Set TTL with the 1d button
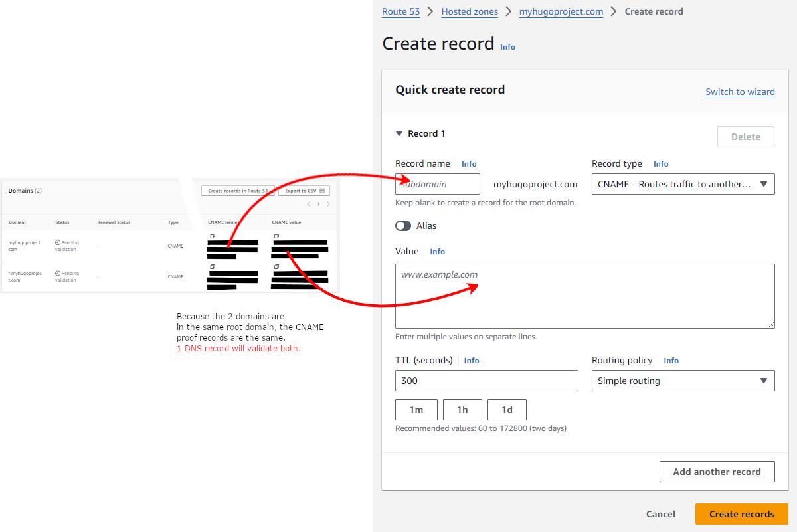The height and width of the screenshot is (532, 797). [507, 410]
